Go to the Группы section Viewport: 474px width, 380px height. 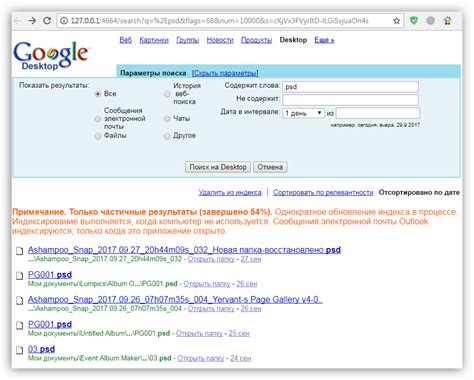click(188, 40)
